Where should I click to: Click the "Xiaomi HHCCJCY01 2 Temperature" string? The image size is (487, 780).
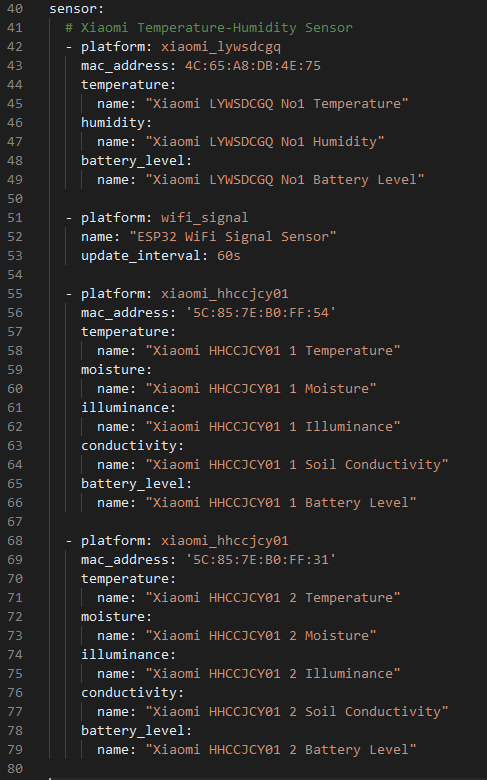tap(273, 598)
